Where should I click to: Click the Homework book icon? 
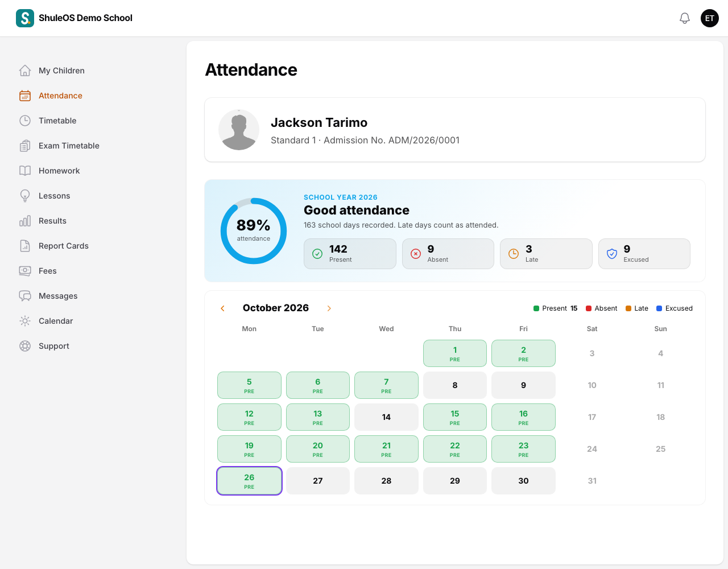[x=25, y=171]
